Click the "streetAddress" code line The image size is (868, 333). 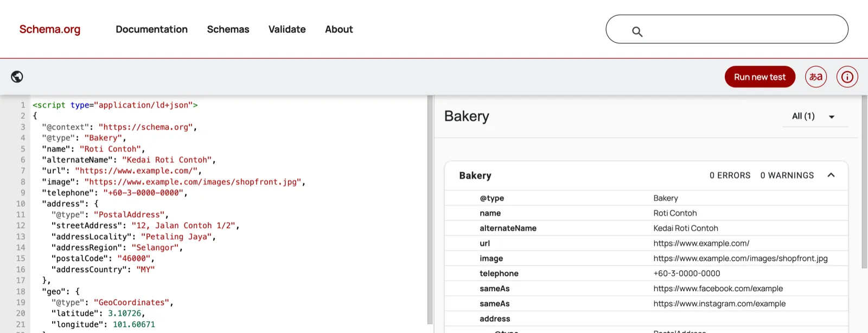(x=145, y=225)
